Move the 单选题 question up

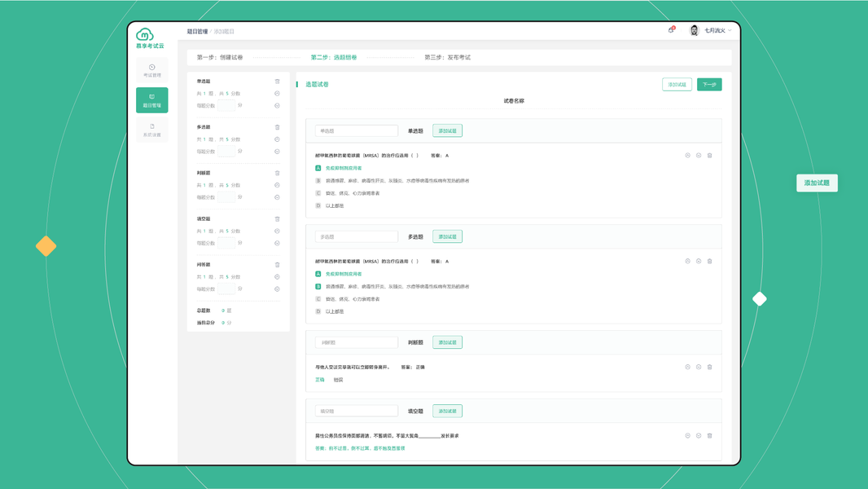pyautogui.click(x=687, y=156)
